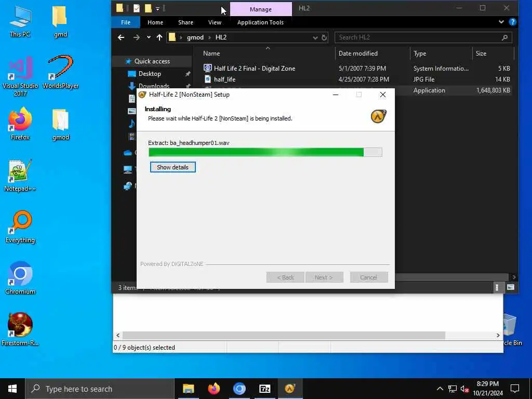Click Cancel button in setup
This screenshot has height=399, width=532.
pyautogui.click(x=368, y=277)
